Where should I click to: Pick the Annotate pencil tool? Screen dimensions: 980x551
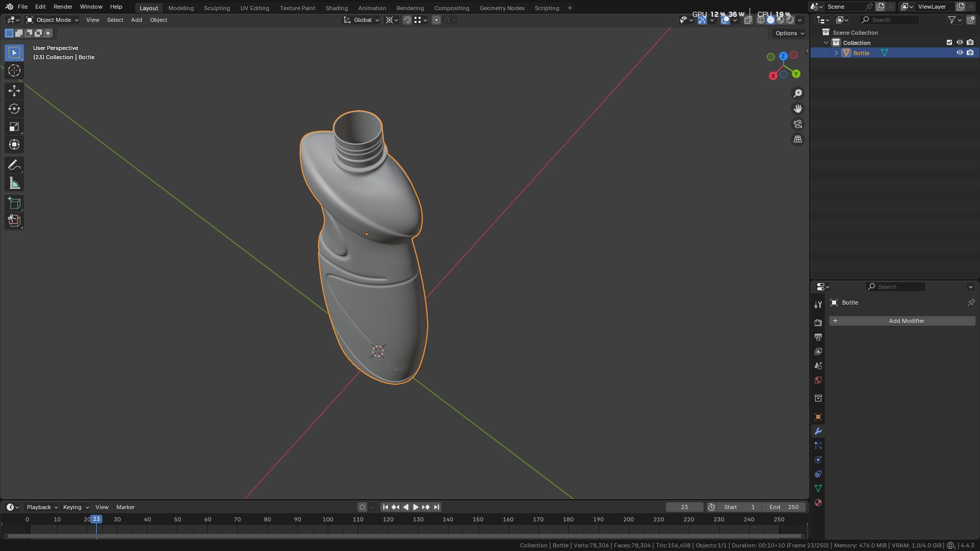click(x=14, y=165)
